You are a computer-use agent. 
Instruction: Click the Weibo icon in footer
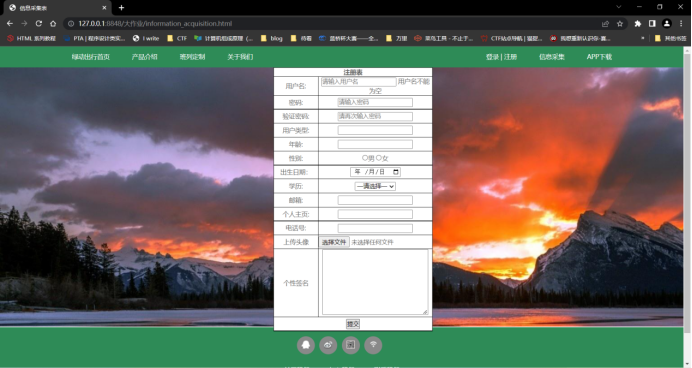click(x=328, y=345)
